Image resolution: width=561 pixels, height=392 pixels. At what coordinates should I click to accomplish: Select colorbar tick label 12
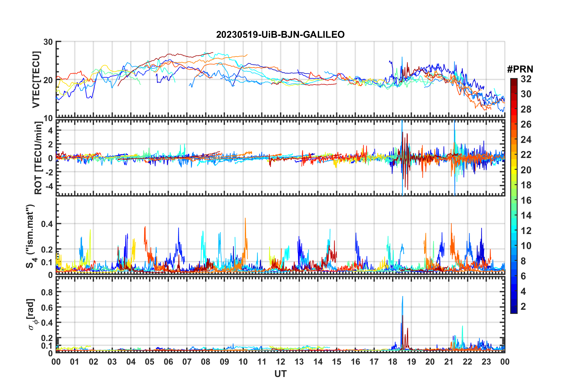click(x=526, y=231)
